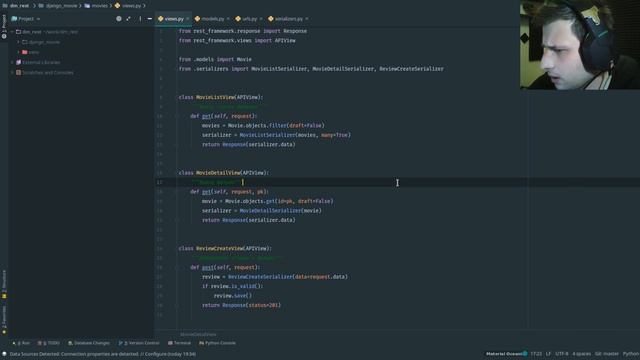Image resolution: width=640 pixels, height=360 pixels.
Task: Click the views.py breadcrumb
Action: 128,6
